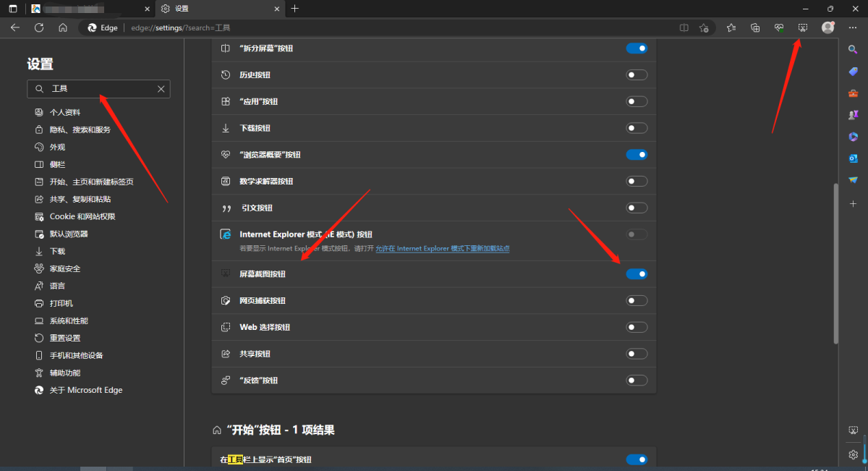
Task: Open the sidebar search magnifier icon
Action: tap(853, 49)
